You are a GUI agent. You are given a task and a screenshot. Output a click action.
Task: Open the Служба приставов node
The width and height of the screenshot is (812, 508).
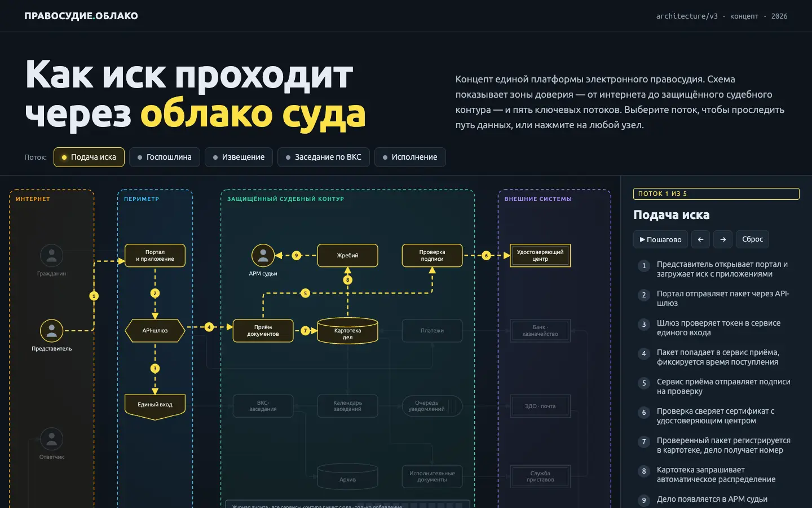pos(540,476)
